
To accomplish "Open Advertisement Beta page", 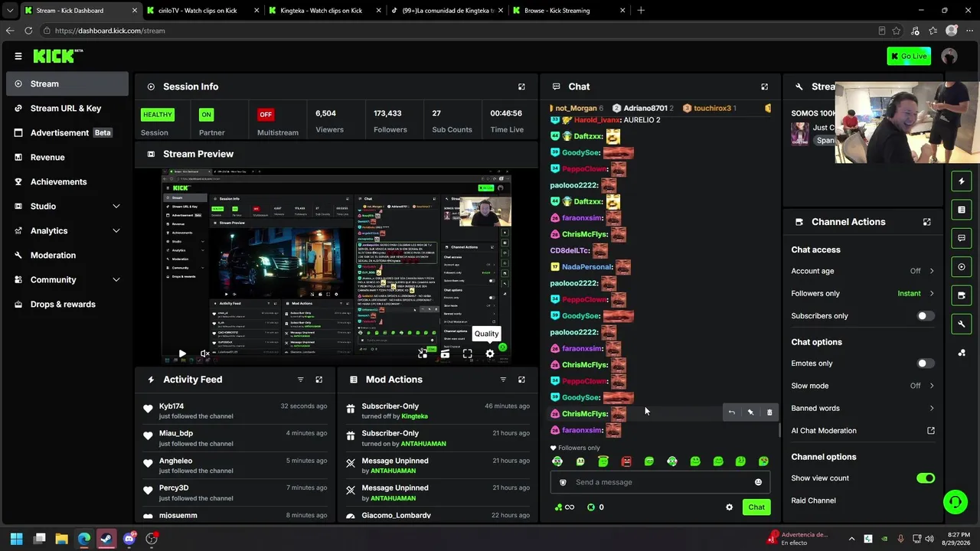I will click(67, 133).
